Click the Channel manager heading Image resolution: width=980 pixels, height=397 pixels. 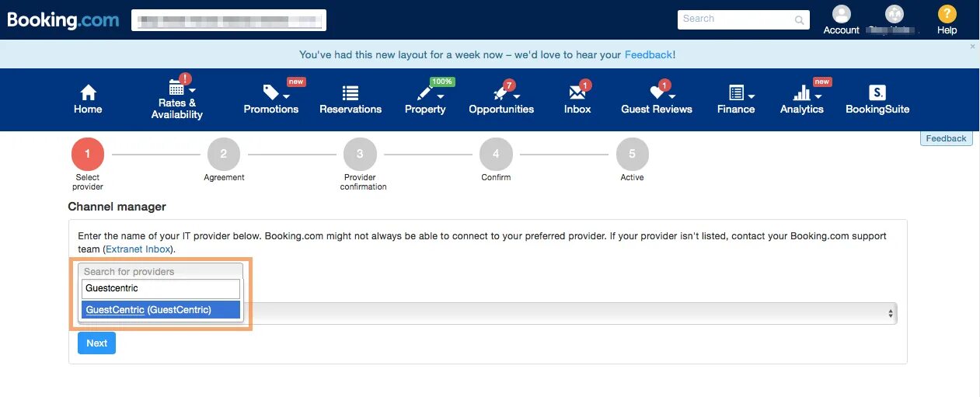[x=117, y=207]
